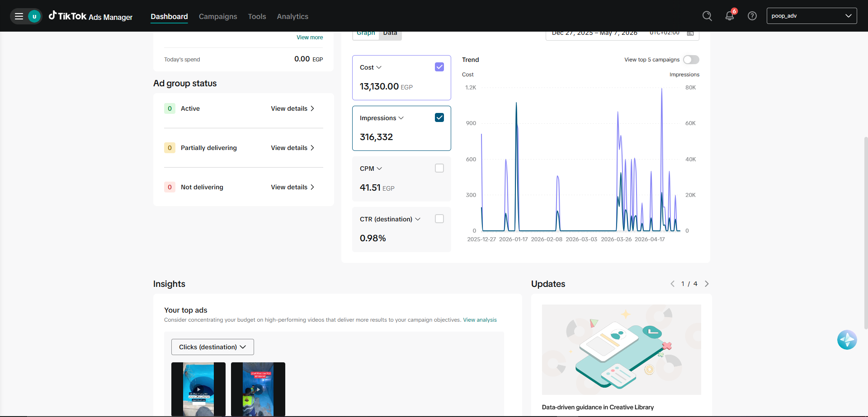868x417 pixels.
Task: Click the 0.98% CTR value
Action: click(373, 238)
